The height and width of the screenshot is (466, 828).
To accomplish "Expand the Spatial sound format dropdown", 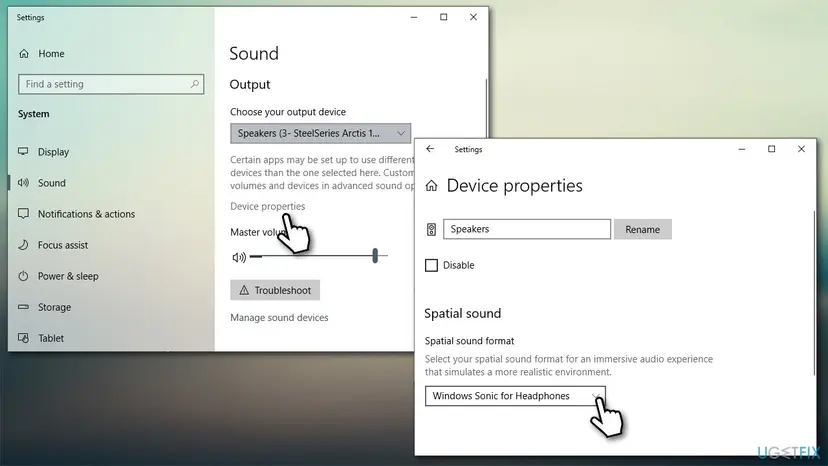I will (x=515, y=396).
